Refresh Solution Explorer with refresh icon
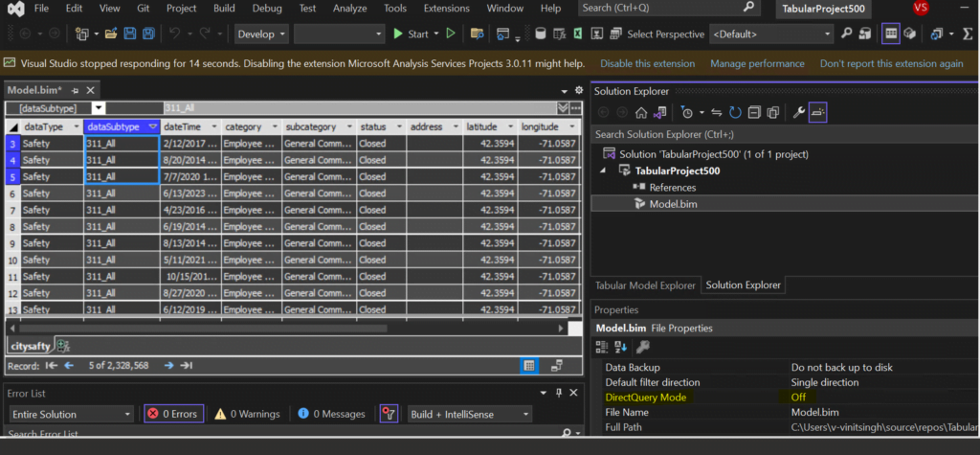 pos(736,113)
